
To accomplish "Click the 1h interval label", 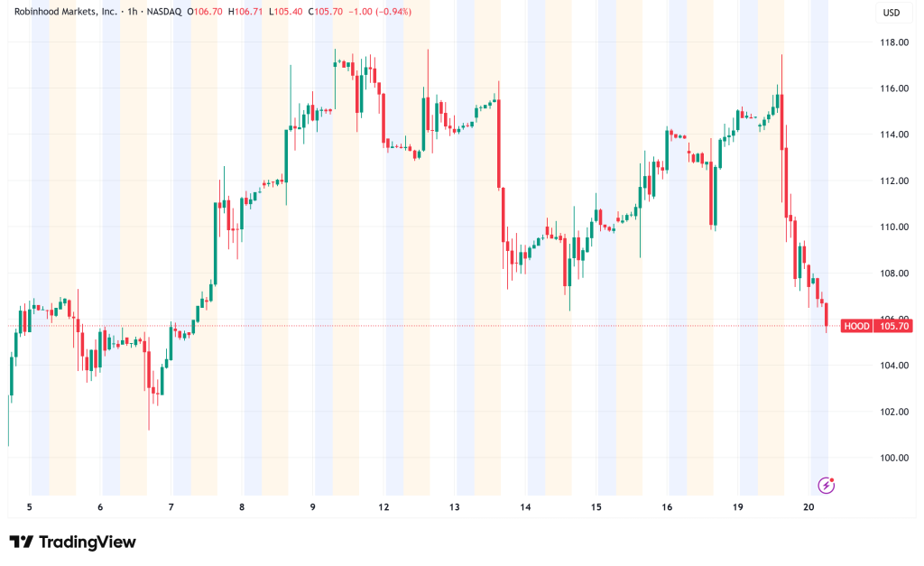I will point(132,11).
